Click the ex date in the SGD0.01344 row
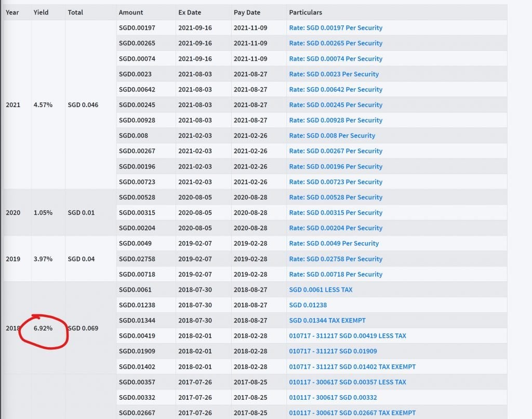 [195, 320]
